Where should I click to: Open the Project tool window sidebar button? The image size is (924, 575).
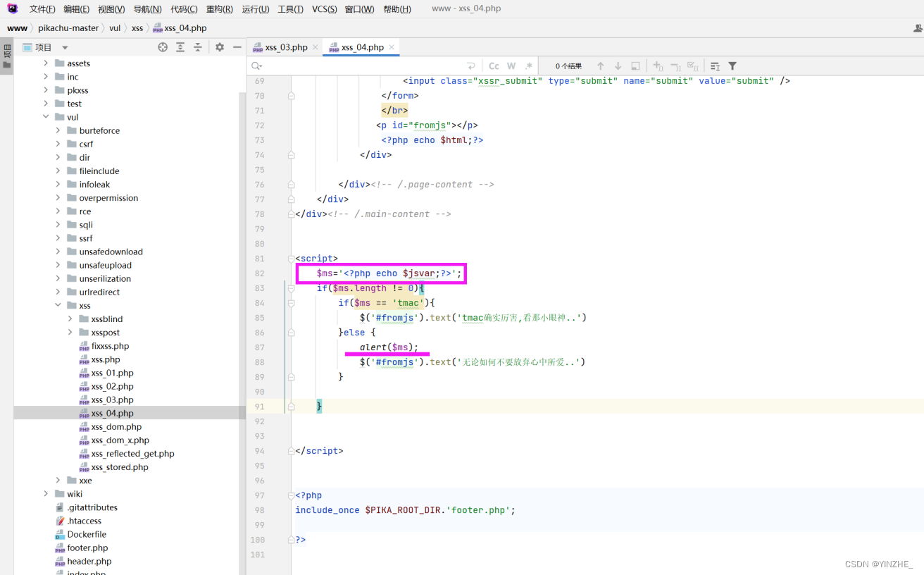pos(7,56)
